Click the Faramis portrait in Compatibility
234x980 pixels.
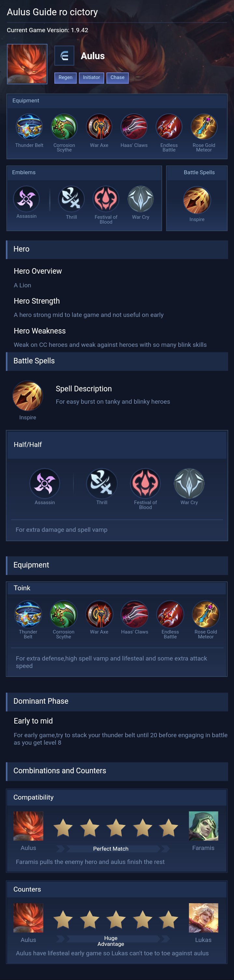pos(203,826)
